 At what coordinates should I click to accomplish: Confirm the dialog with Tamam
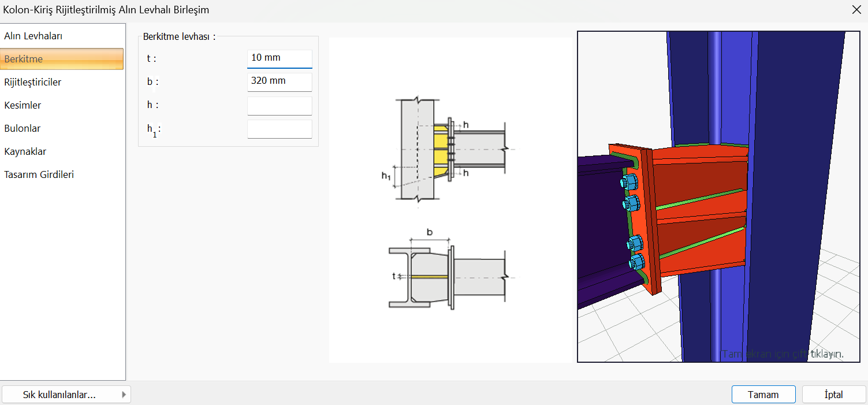763,395
